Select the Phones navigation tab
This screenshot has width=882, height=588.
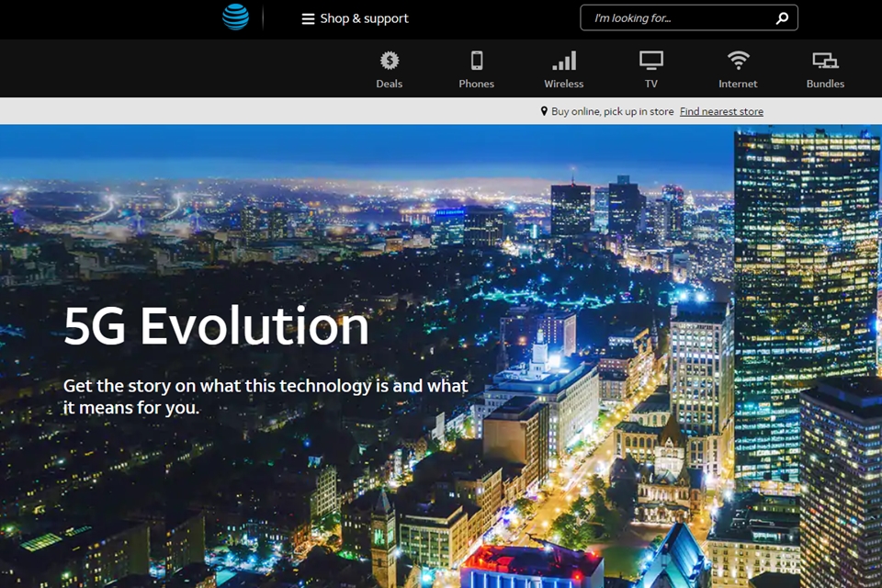pyautogui.click(x=477, y=84)
